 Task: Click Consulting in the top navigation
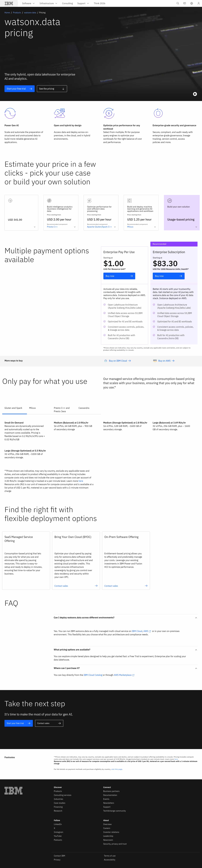pos(67,3)
